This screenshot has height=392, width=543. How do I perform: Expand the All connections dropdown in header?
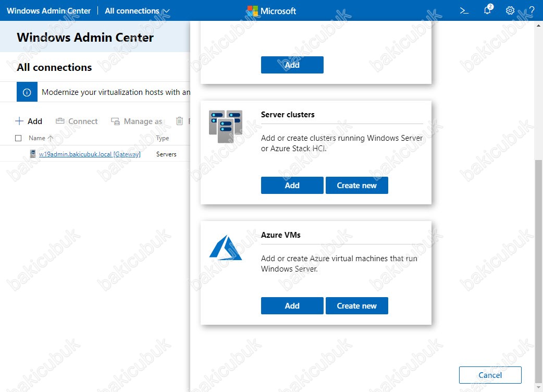[x=138, y=11]
